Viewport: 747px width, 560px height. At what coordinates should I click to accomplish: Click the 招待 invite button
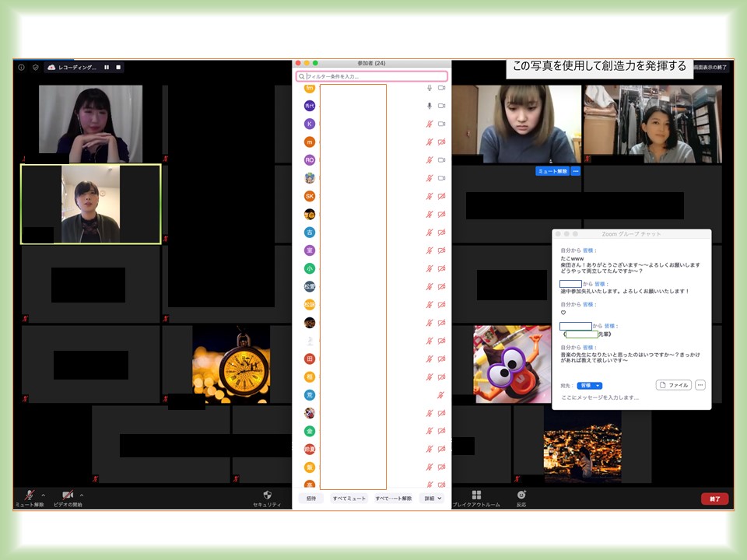311,498
